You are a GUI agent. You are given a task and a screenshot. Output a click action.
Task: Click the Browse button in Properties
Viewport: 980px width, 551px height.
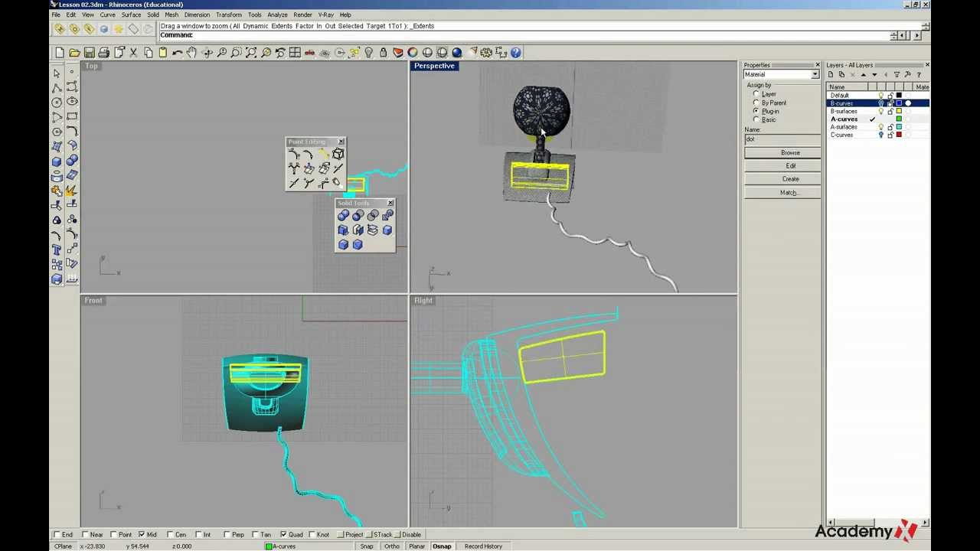point(782,152)
